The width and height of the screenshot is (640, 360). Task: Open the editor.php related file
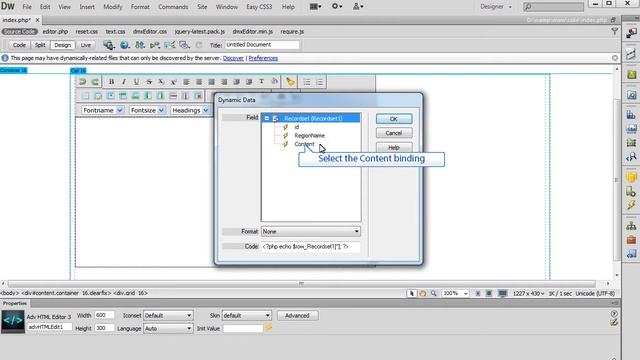pyautogui.click(x=55, y=31)
